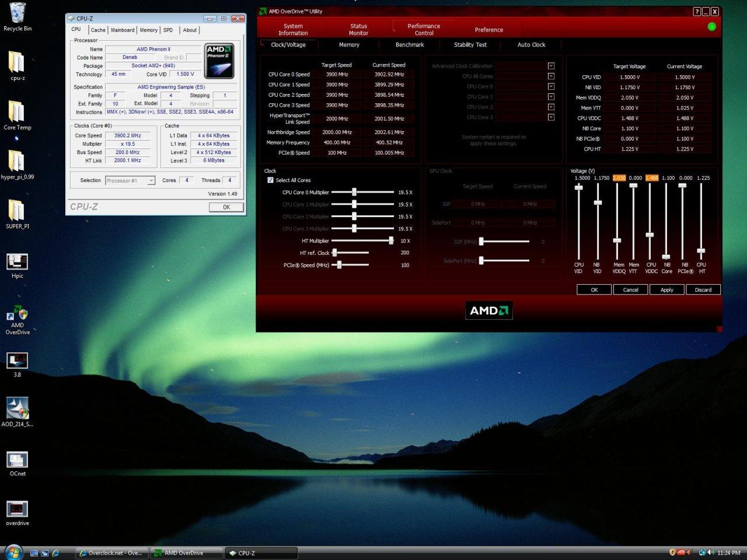Open the CPU Core 3 calibration dropdown
This screenshot has width=747, height=560.
551,117
